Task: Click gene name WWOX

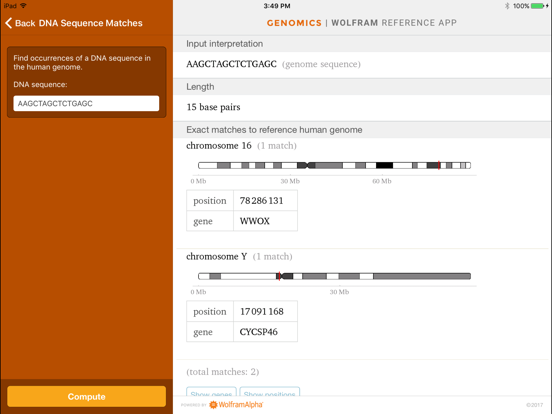Action: (x=255, y=221)
